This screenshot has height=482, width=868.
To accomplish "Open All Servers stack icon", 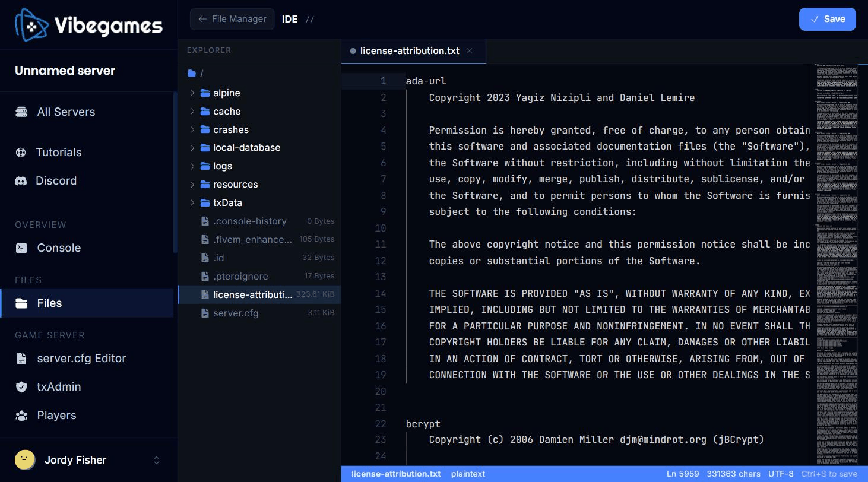I will tap(21, 112).
